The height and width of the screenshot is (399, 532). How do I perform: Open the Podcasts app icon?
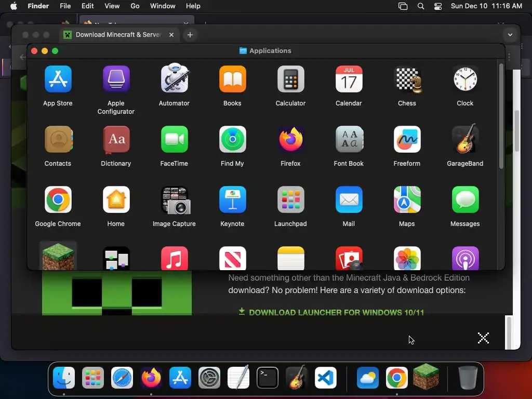coord(465,258)
